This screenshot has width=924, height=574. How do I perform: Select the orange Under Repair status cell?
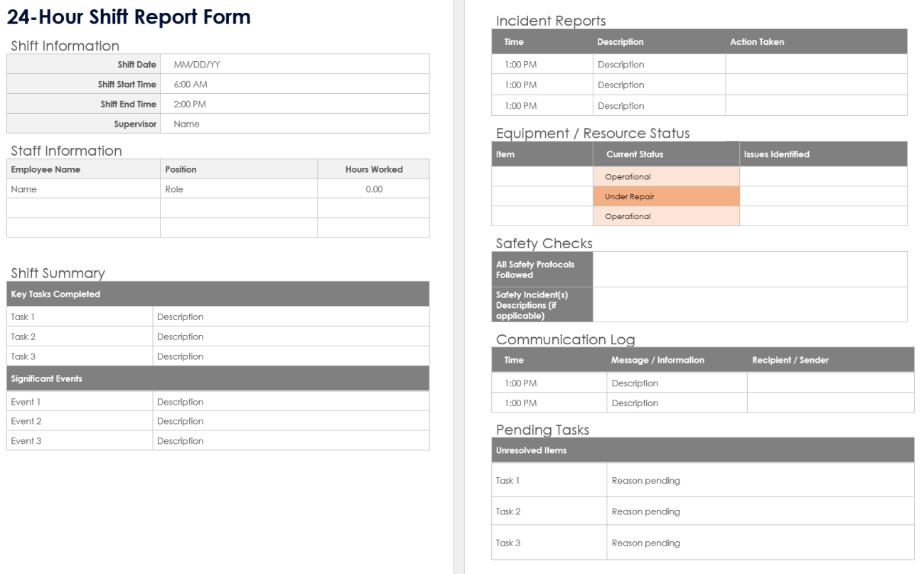tap(666, 196)
